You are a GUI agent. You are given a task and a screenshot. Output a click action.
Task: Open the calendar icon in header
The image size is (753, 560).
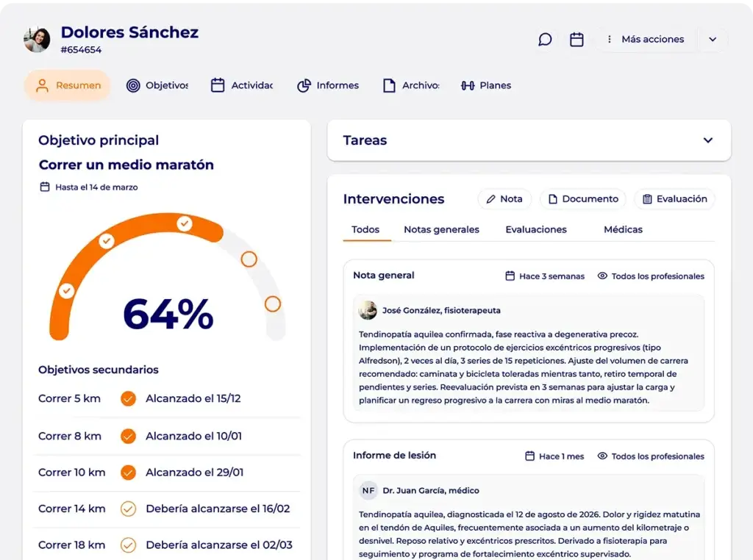coord(577,40)
